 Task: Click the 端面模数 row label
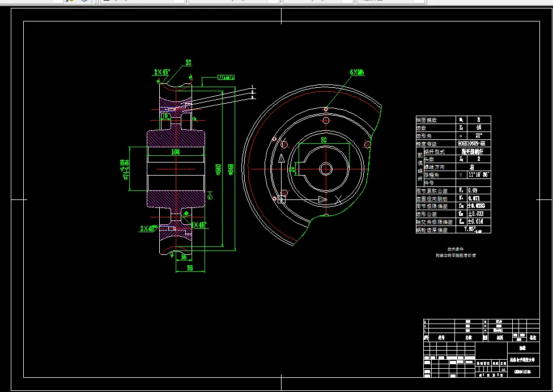click(427, 120)
